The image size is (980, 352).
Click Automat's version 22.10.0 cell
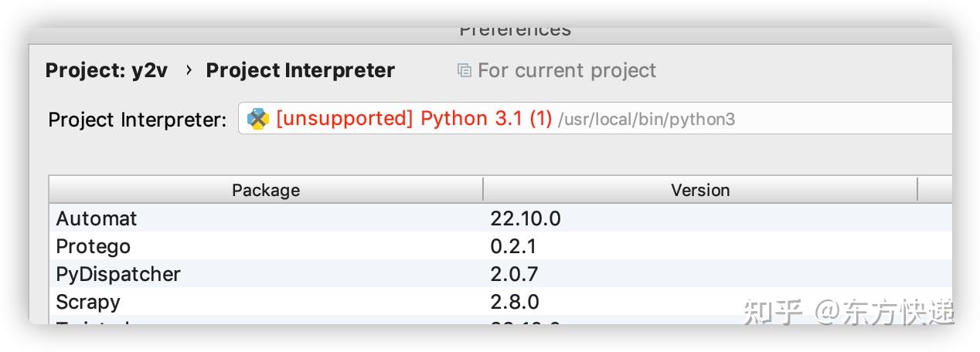[526, 218]
